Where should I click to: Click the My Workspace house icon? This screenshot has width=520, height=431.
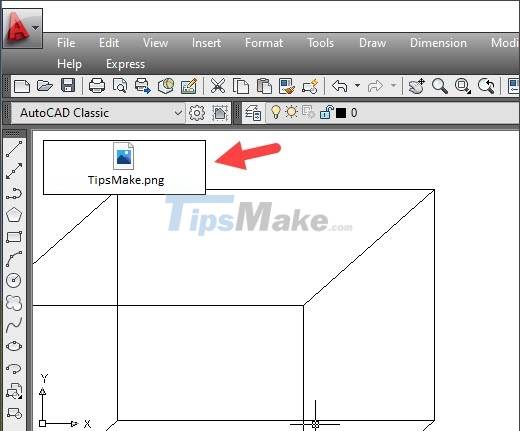[x=220, y=113]
